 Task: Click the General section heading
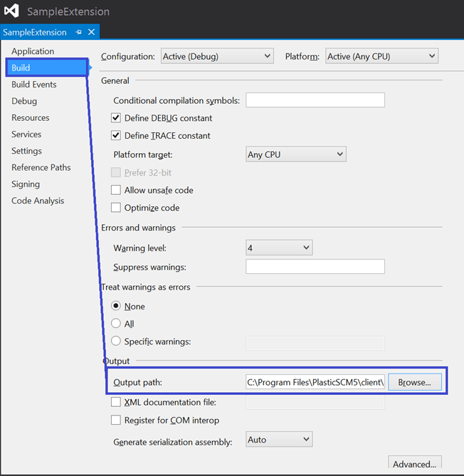115,80
